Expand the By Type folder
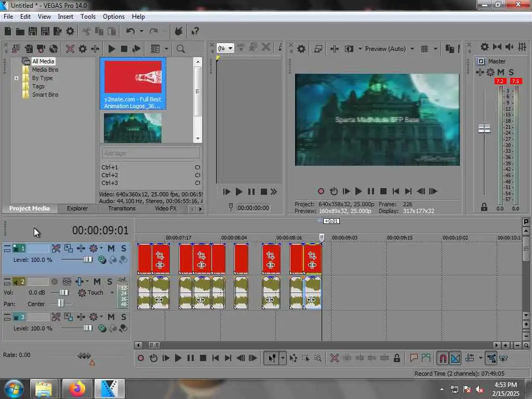The image size is (532, 399). click(16, 78)
